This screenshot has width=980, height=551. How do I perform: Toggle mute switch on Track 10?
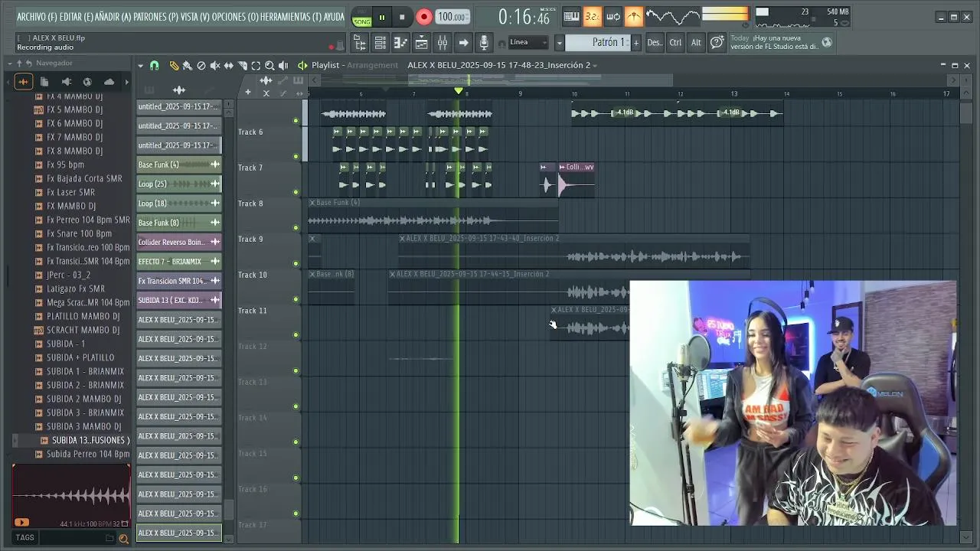296,299
